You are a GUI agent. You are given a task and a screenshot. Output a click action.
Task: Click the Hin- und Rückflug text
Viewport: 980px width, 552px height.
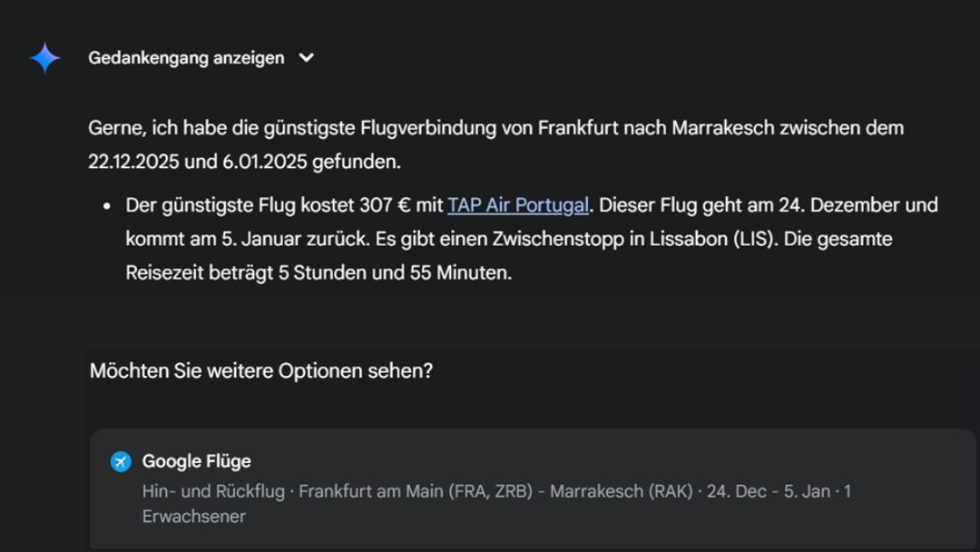(x=213, y=491)
